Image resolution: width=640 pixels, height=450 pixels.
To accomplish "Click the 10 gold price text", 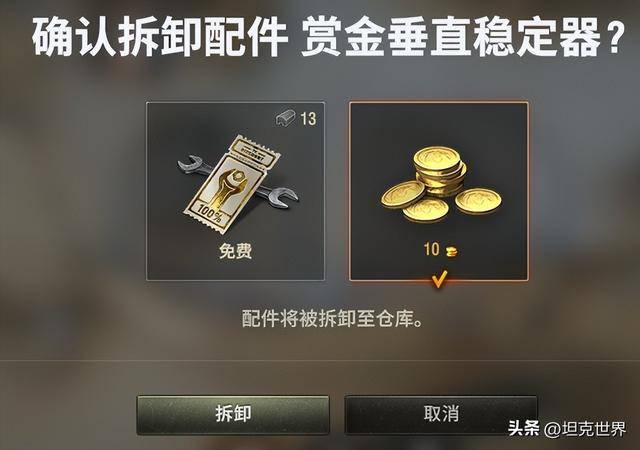I will click(x=431, y=250).
